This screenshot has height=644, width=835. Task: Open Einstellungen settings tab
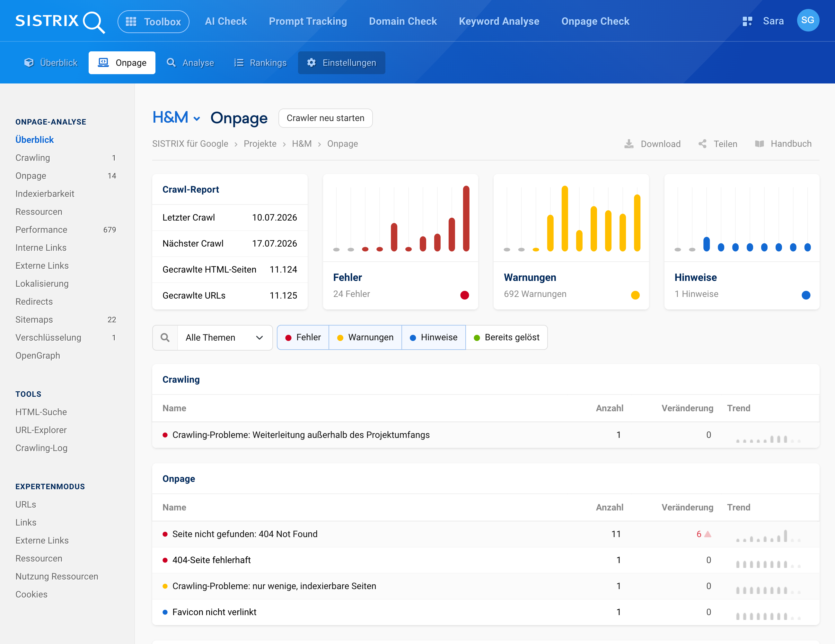click(x=341, y=63)
